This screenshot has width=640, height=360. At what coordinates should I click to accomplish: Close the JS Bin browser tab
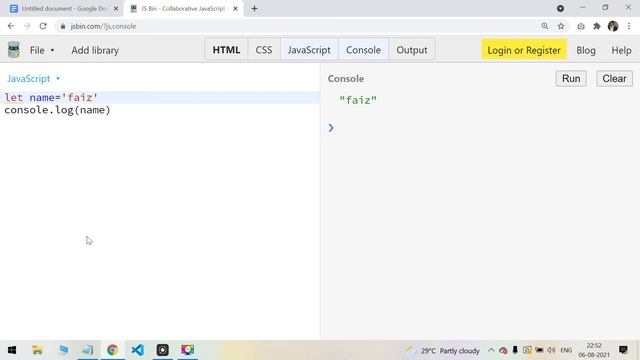pos(235,9)
